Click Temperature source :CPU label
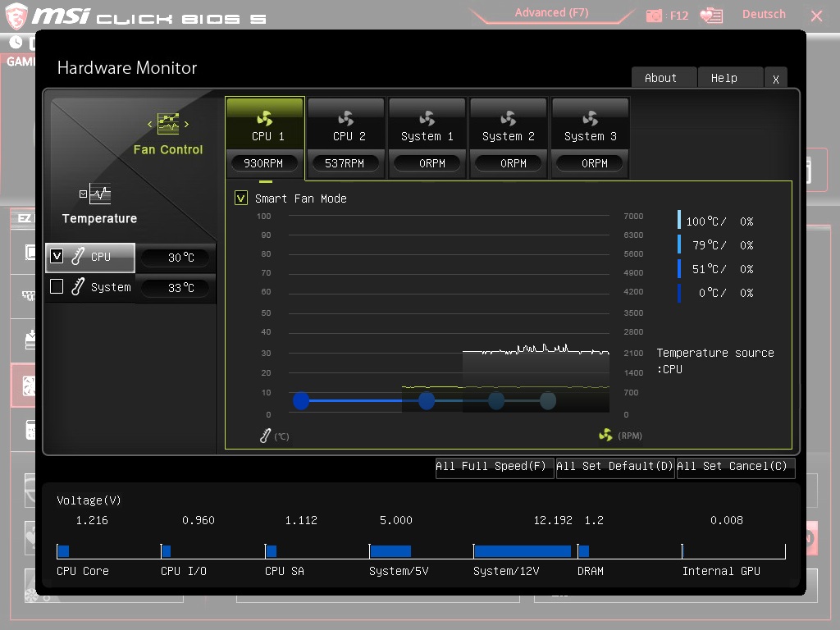The width and height of the screenshot is (840, 630). [x=714, y=361]
